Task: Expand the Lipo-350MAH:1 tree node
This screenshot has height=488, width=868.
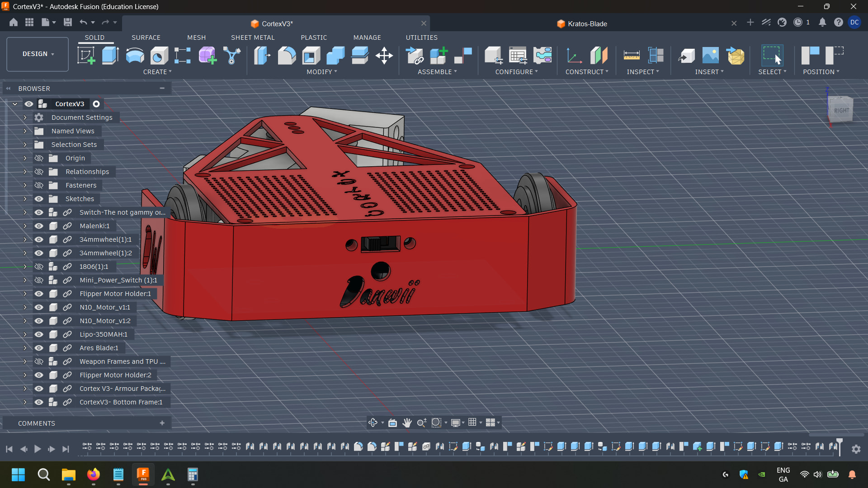Action: tap(25, 334)
